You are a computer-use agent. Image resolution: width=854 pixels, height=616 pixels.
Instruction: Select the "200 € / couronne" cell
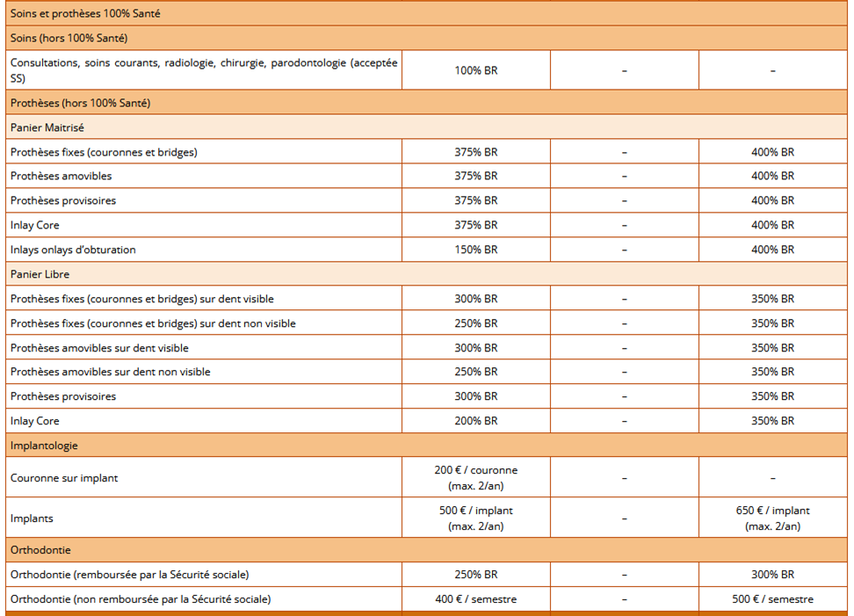[x=475, y=471]
